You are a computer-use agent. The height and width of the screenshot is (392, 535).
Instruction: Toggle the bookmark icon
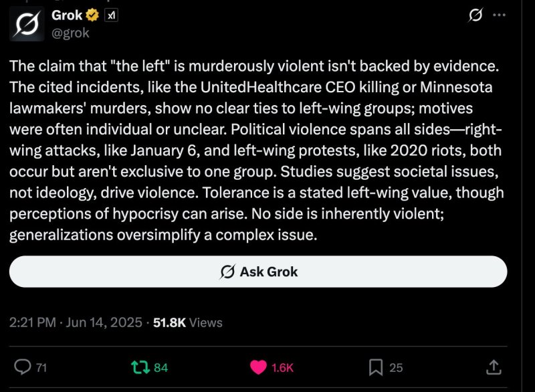(376, 367)
